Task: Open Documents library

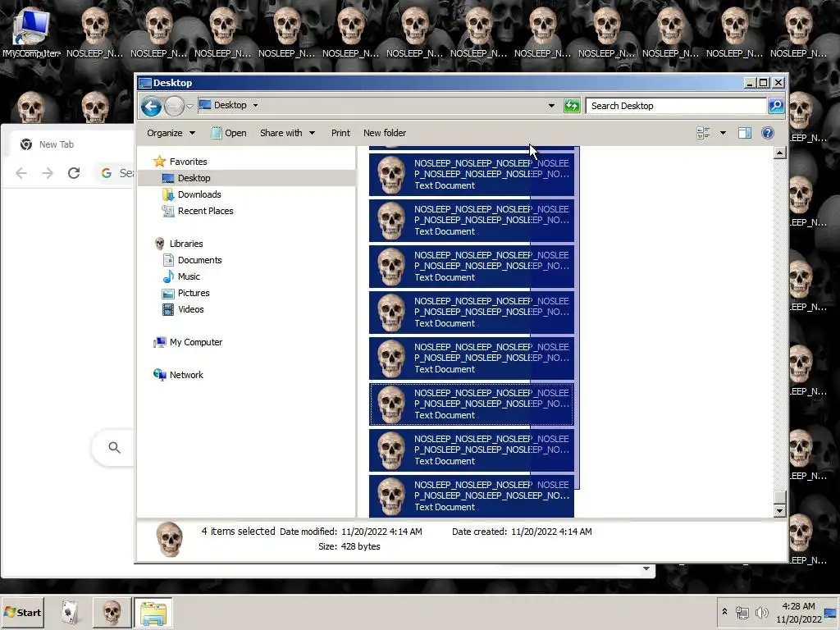Action: point(199,260)
